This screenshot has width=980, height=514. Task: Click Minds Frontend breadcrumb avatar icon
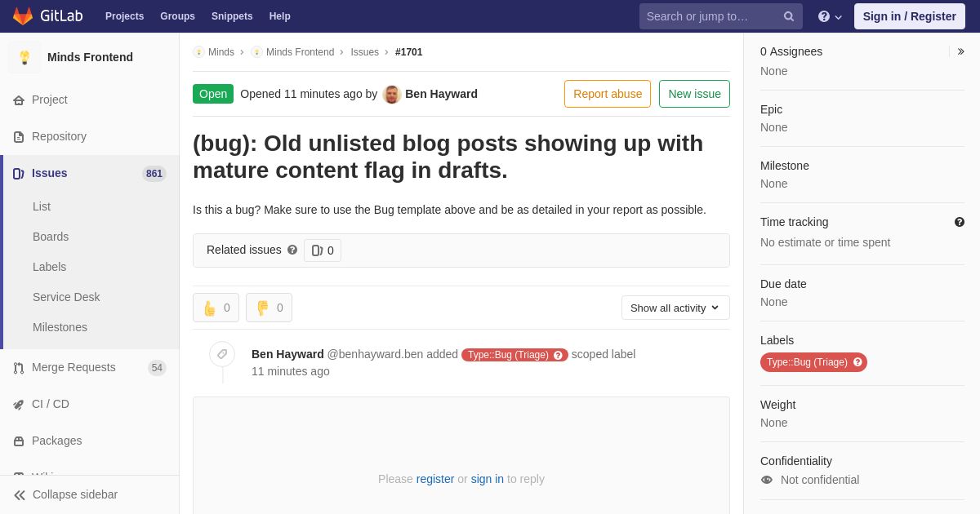point(256,52)
